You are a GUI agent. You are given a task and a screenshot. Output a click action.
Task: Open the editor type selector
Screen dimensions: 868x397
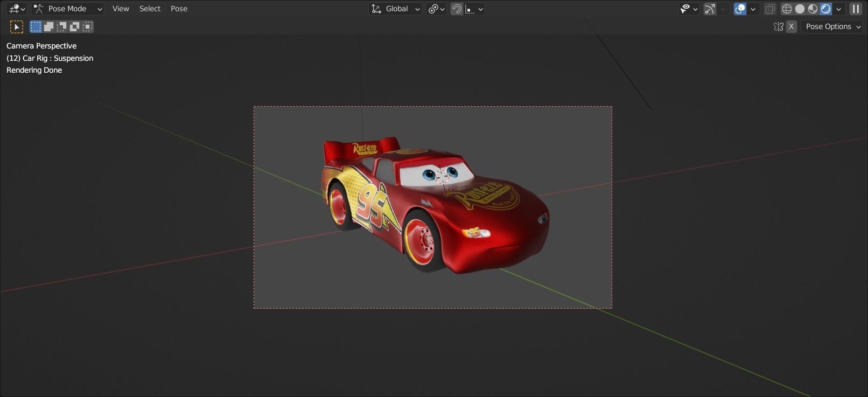[x=16, y=9]
